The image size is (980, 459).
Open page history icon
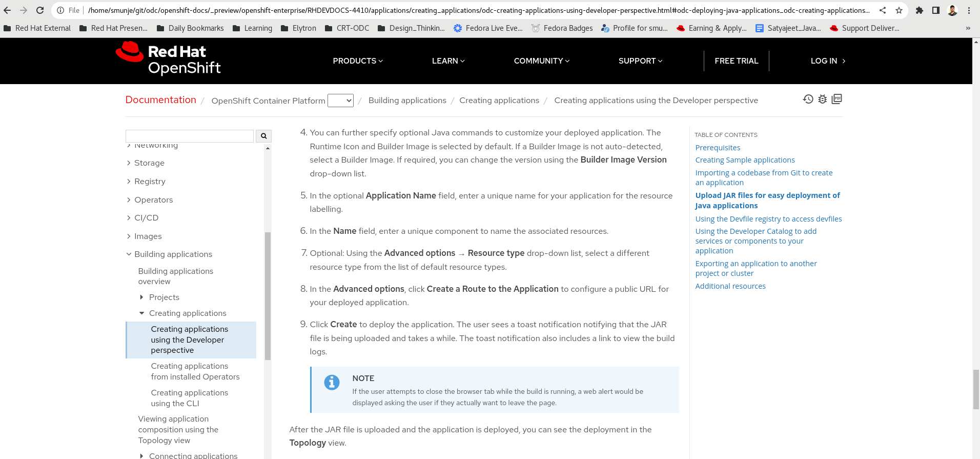point(808,99)
